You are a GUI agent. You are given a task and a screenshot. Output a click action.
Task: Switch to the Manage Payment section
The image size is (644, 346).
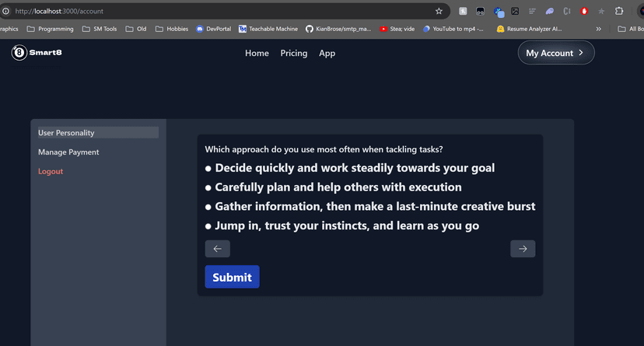coord(68,152)
